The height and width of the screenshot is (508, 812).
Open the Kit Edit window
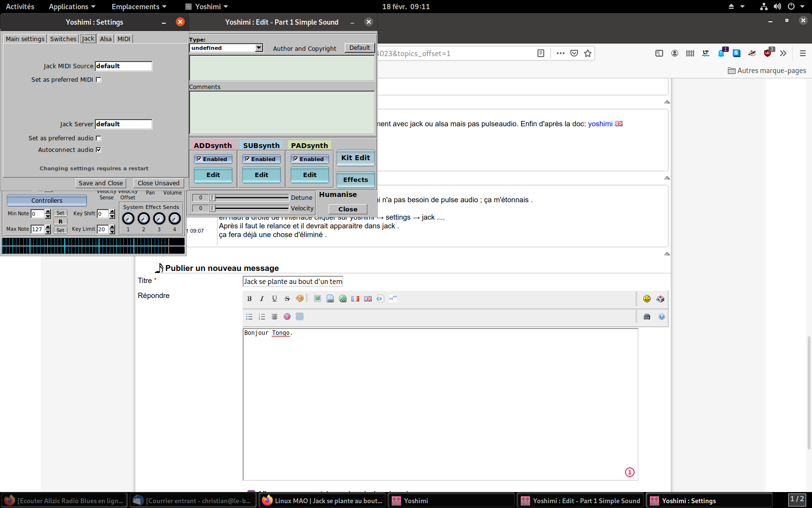coord(355,158)
